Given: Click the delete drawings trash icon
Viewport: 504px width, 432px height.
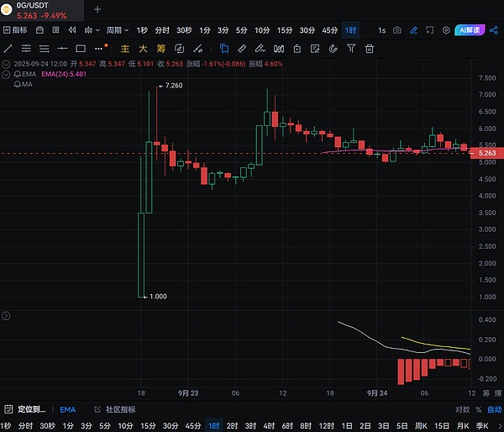Looking at the screenshot, I should coord(370,49).
